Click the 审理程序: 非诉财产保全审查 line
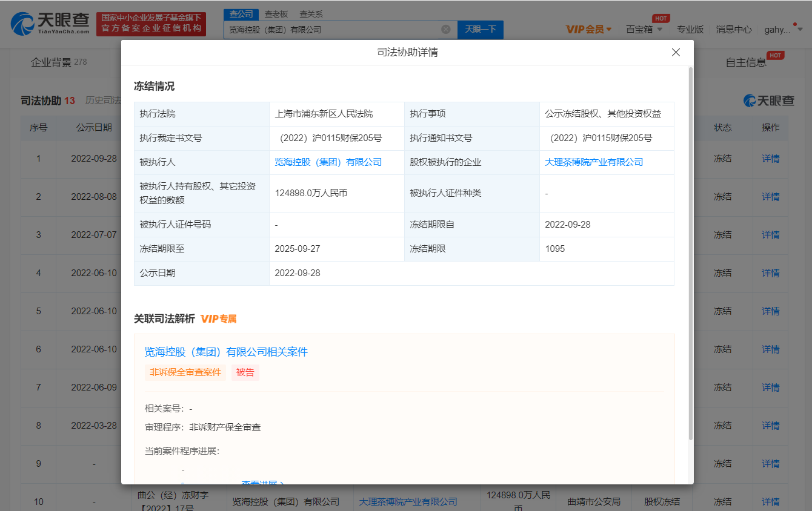 202,427
